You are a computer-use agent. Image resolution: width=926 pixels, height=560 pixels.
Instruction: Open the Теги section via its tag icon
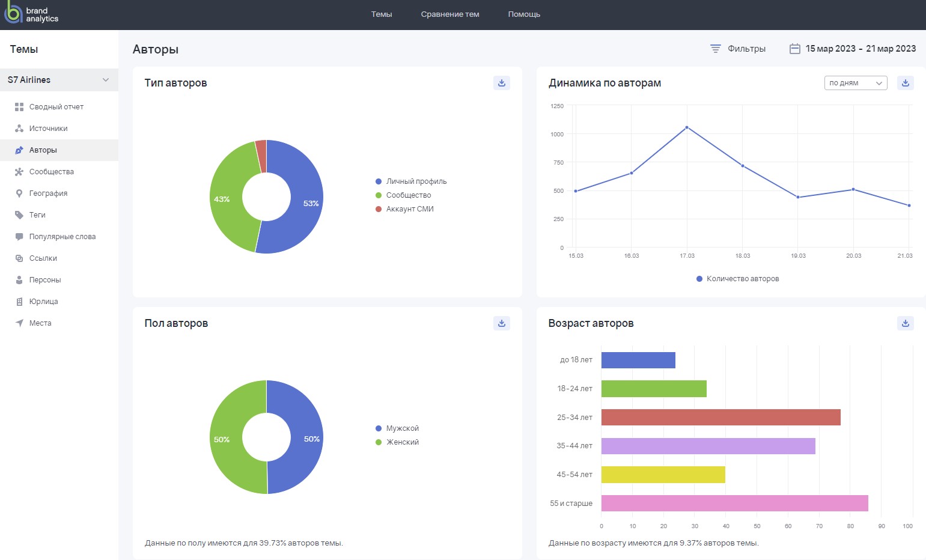click(19, 215)
